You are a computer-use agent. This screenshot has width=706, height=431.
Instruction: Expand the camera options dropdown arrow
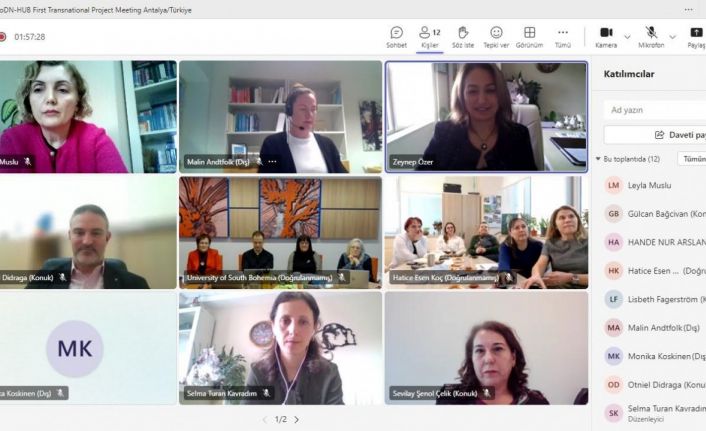(x=627, y=37)
